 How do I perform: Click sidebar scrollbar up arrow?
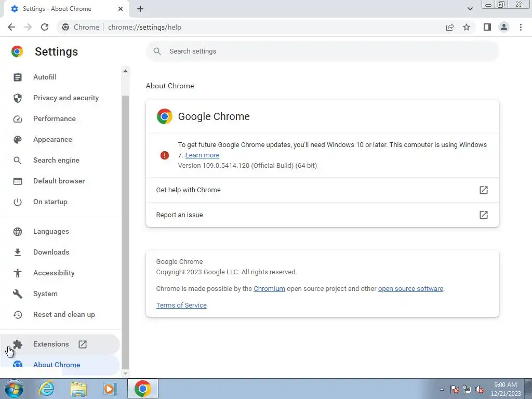tap(125, 71)
